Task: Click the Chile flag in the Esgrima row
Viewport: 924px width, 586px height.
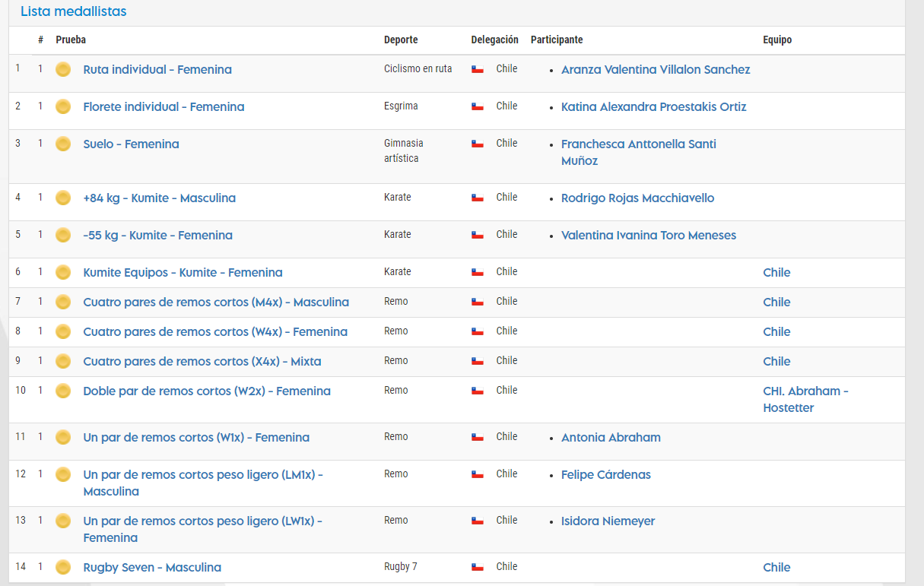Action: click(478, 106)
